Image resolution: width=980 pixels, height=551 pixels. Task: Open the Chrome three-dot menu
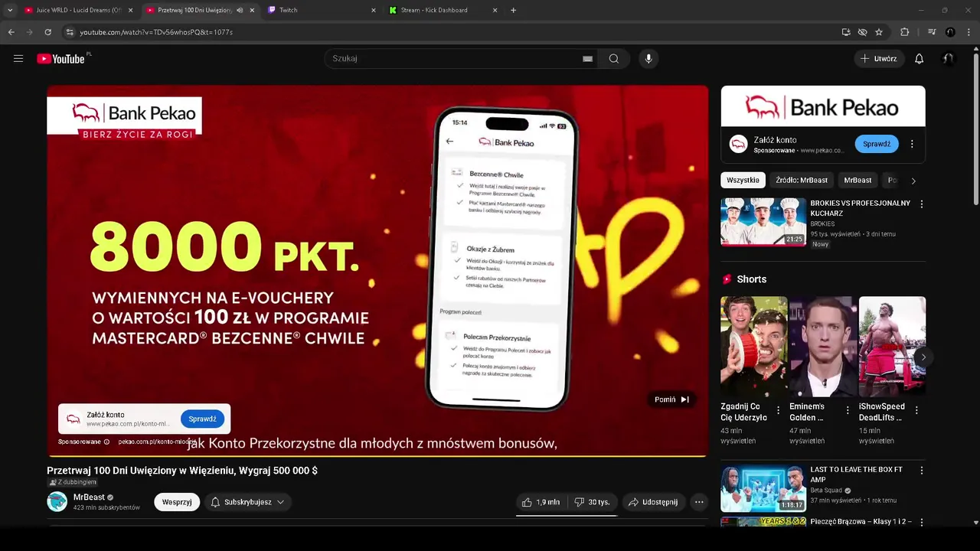[x=969, y=32]
